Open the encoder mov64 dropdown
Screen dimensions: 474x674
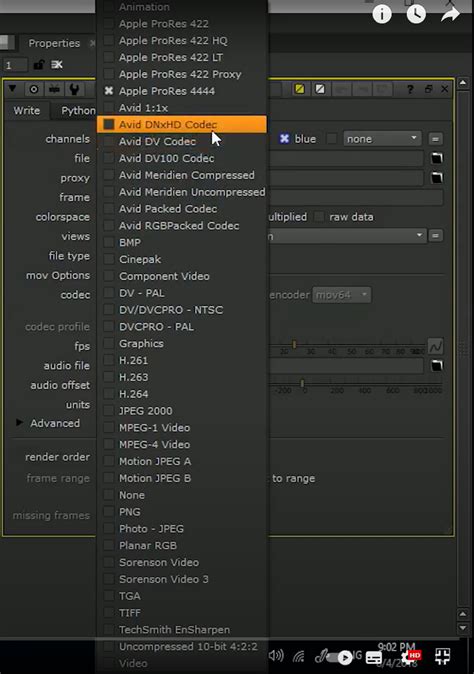click(342, 295)
